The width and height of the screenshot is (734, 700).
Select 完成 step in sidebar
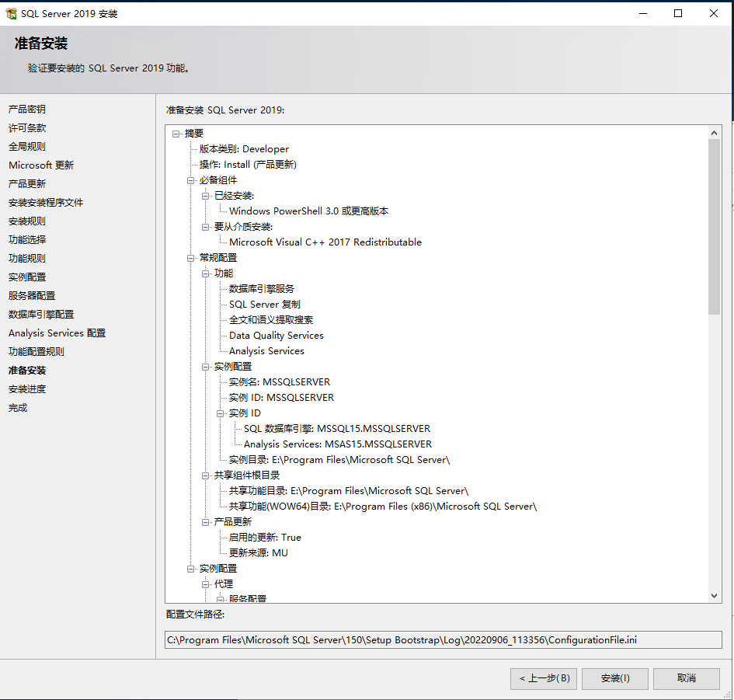click(17, 408)
